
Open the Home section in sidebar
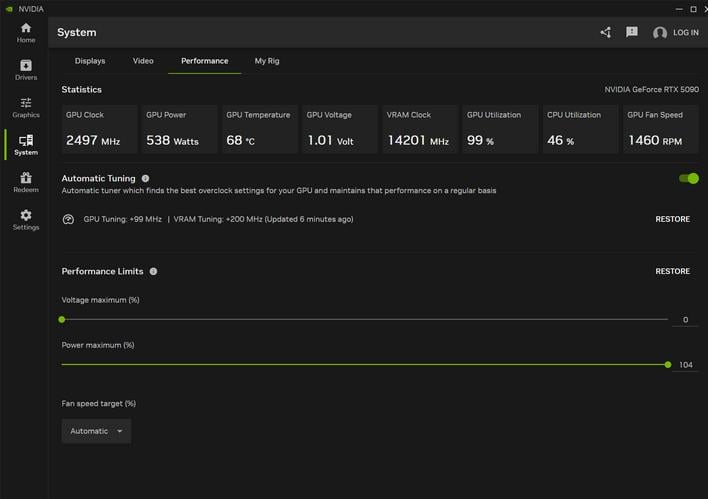[25, 32]
